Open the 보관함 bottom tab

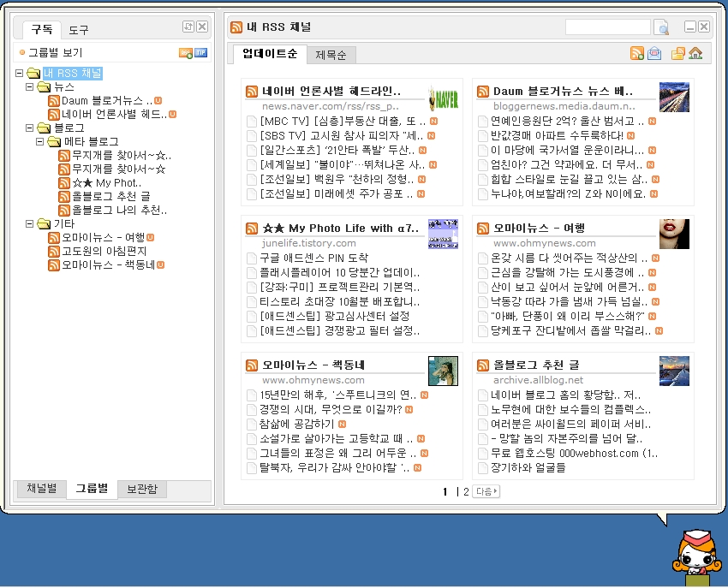pos(142,490)
